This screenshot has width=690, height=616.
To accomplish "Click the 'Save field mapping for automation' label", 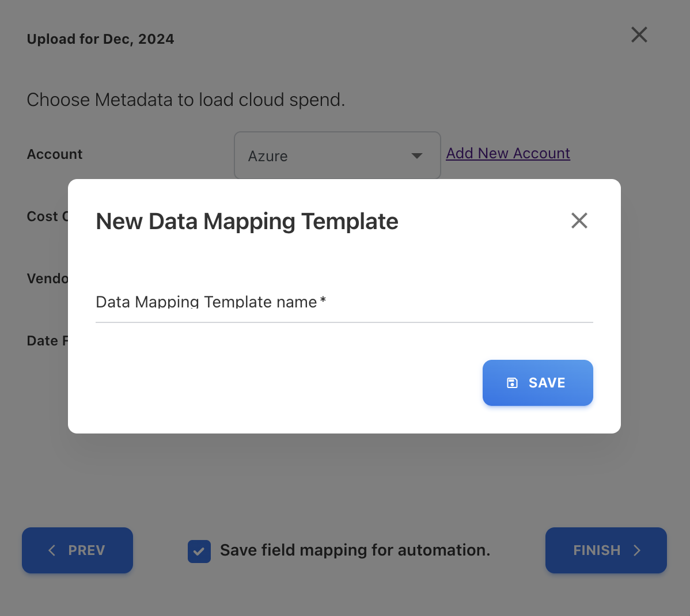I will (355, 550).
